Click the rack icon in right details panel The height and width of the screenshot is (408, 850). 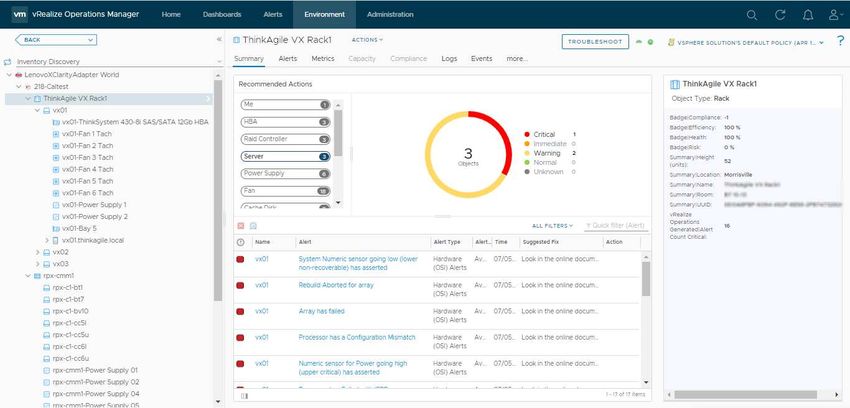pyautogui.click(x=674, y=84)
